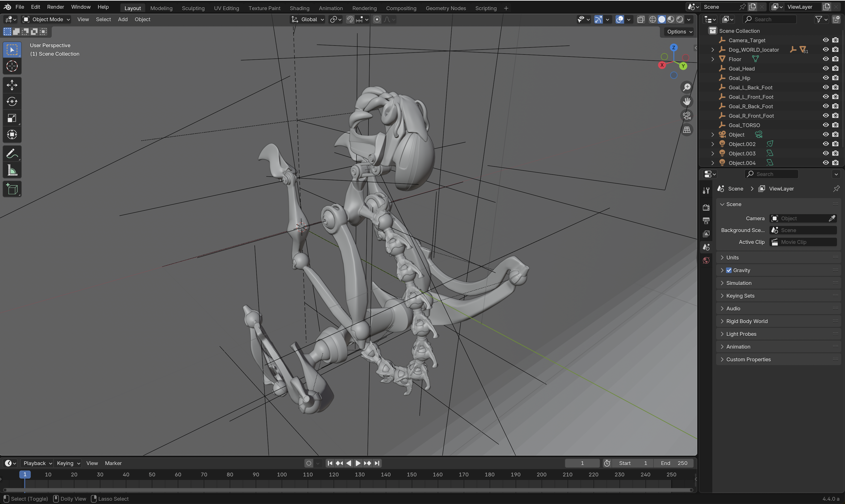Switch to Render properties tab icon
Viewport: 845px width, 504px height.
pos(706,207)
